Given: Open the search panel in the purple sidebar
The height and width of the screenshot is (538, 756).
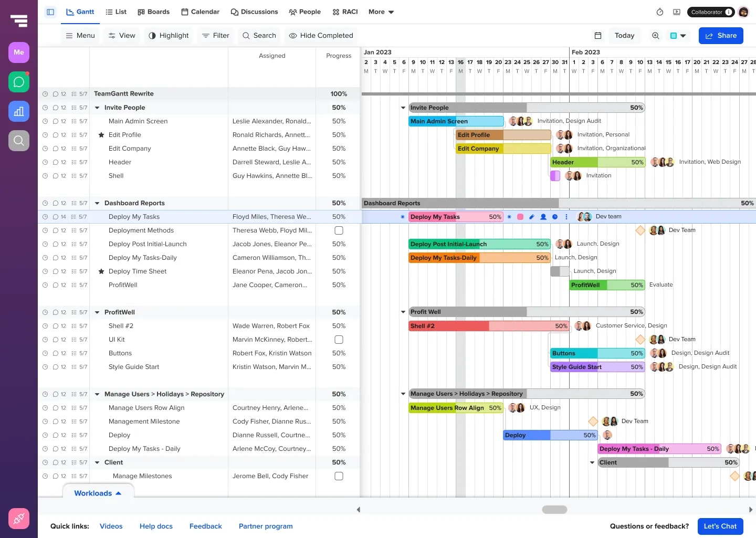Looking at the screenshot, I should pos(18,141).
